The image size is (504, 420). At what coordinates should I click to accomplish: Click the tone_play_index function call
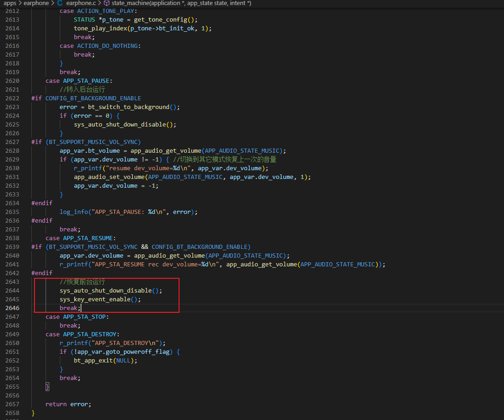101,28
